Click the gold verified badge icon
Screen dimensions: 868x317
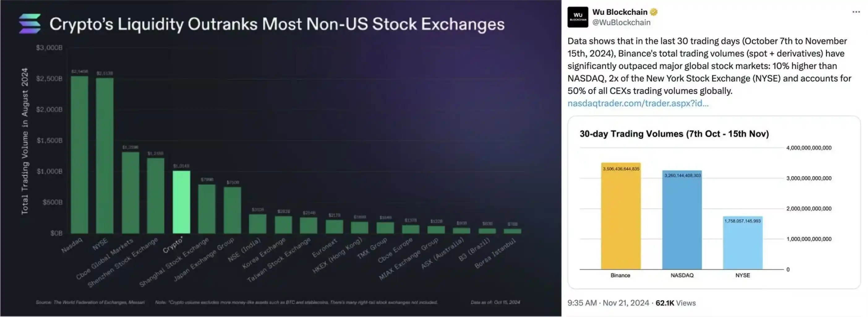pos(654,12)
